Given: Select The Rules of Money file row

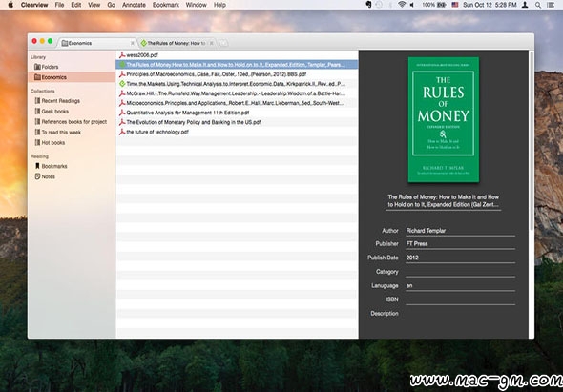Looking at the screenshot, I should (x=237, y=65).
